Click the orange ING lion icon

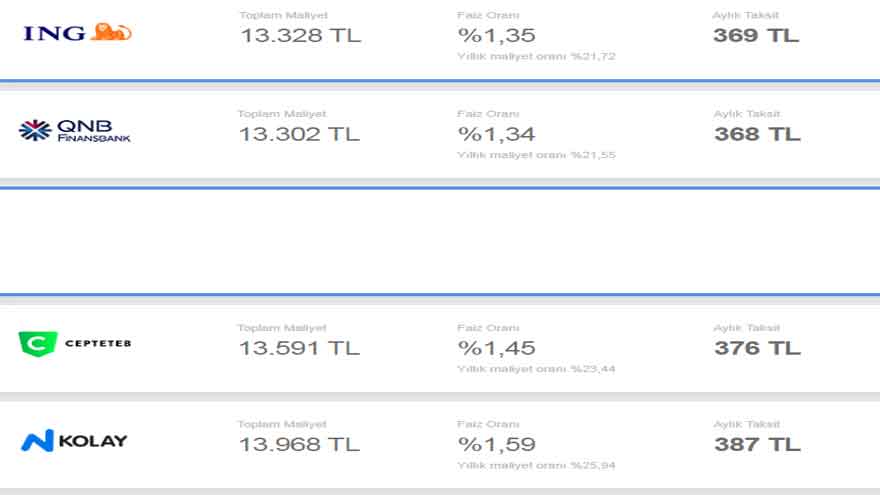[x=111, y=32]
